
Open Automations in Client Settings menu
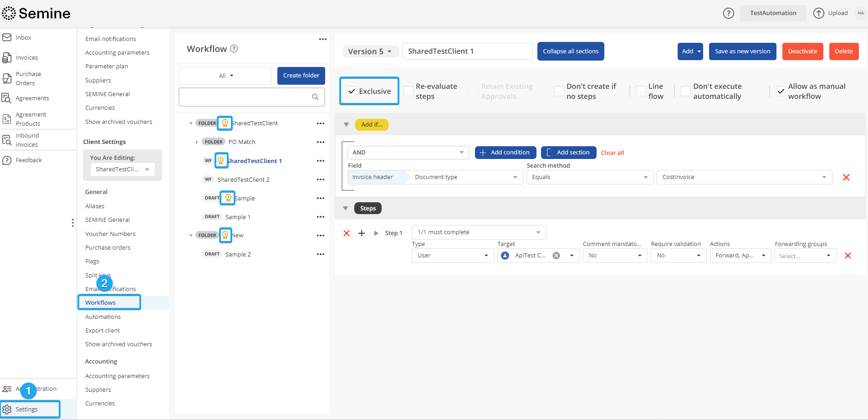pos(103,317)
